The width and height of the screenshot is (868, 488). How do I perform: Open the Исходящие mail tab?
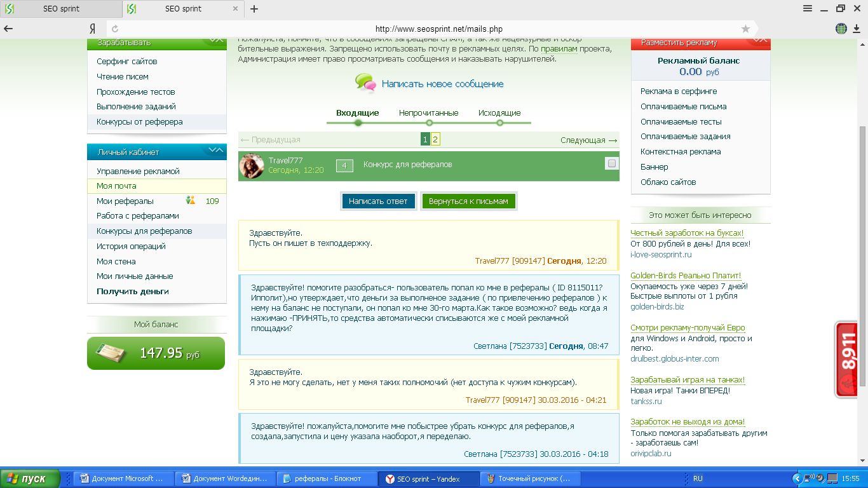coord(499,113)
